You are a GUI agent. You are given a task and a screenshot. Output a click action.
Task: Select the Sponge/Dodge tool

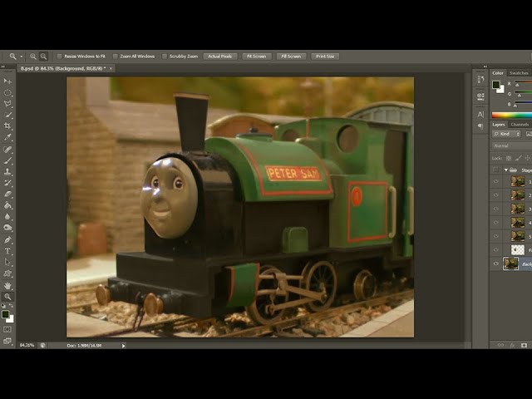click(x=7, y=228)
